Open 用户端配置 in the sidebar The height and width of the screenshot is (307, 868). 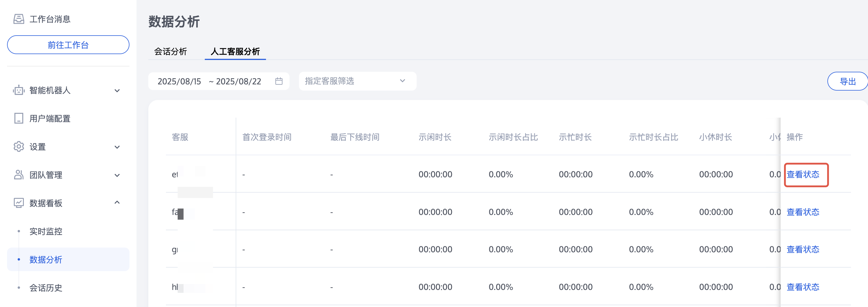click(x=50, y=119)
